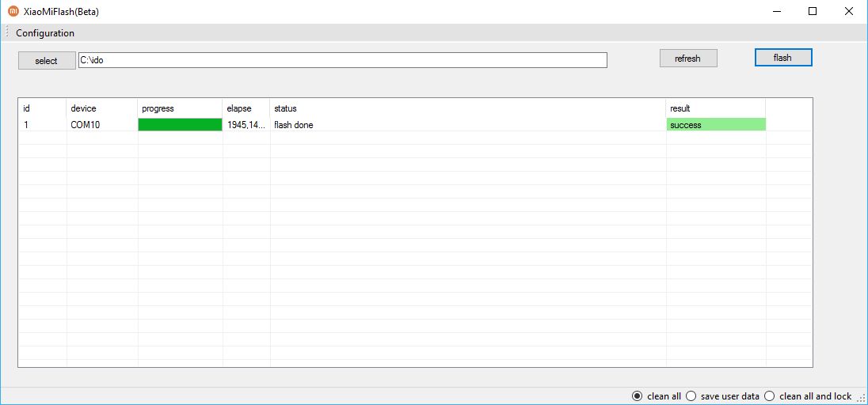Click the elapse value 1945,14...
Viewport: 868px width, 405px height.
click(x=246, y=125)
